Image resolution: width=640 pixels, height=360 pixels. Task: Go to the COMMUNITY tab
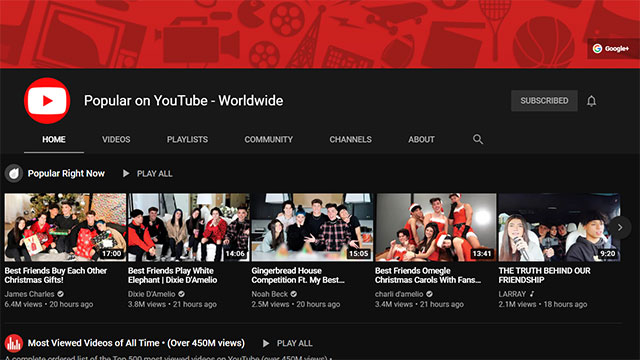pyautogui.click(x=269, y=140)
